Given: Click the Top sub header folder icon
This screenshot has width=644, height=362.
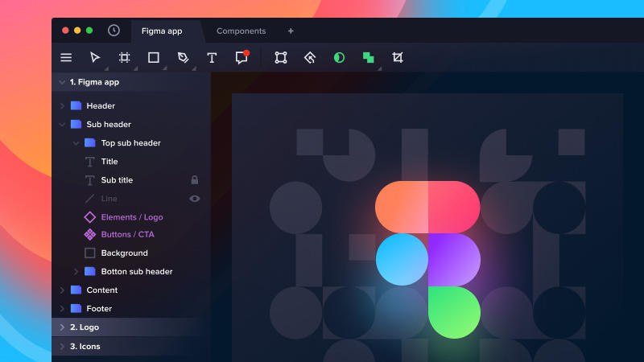Looking at the screenshot, I should (x=90, y=143).
